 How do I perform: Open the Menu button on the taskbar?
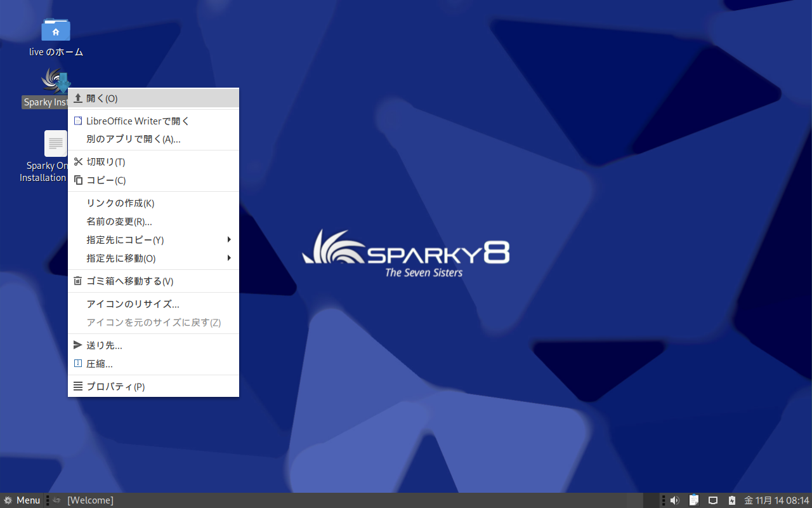point(22,500)
